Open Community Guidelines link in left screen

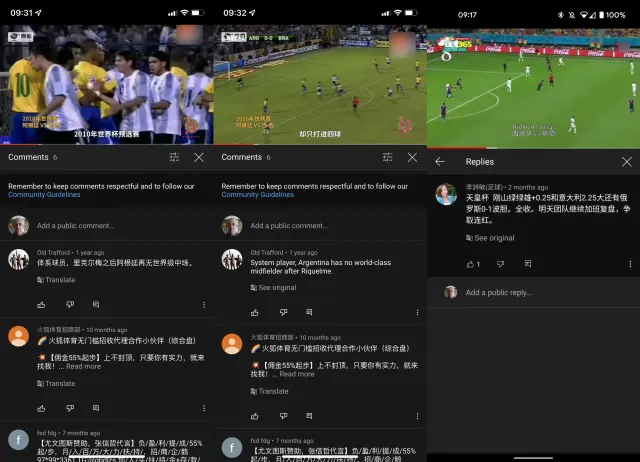(x=41, y=195)
